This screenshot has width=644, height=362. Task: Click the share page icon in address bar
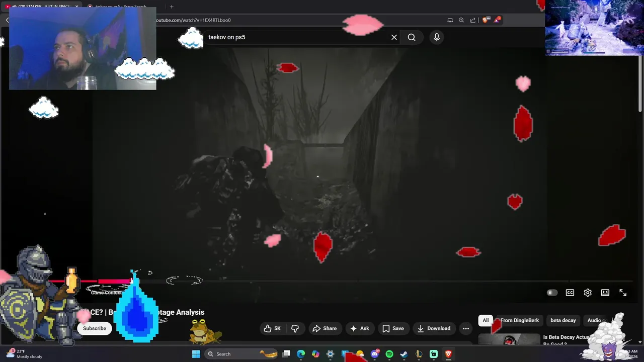click(x=473, y=20)
